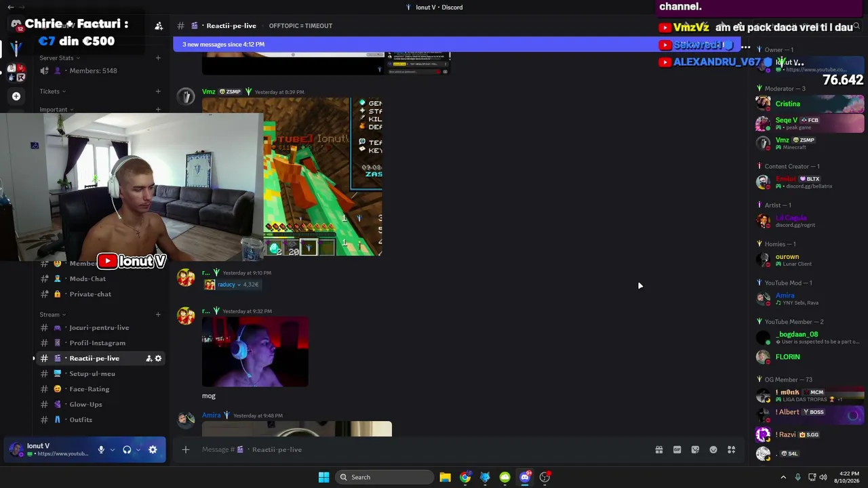
Task: Open Seqe V moderator profile
Action: pyautogui.click(x=810, y=123)
